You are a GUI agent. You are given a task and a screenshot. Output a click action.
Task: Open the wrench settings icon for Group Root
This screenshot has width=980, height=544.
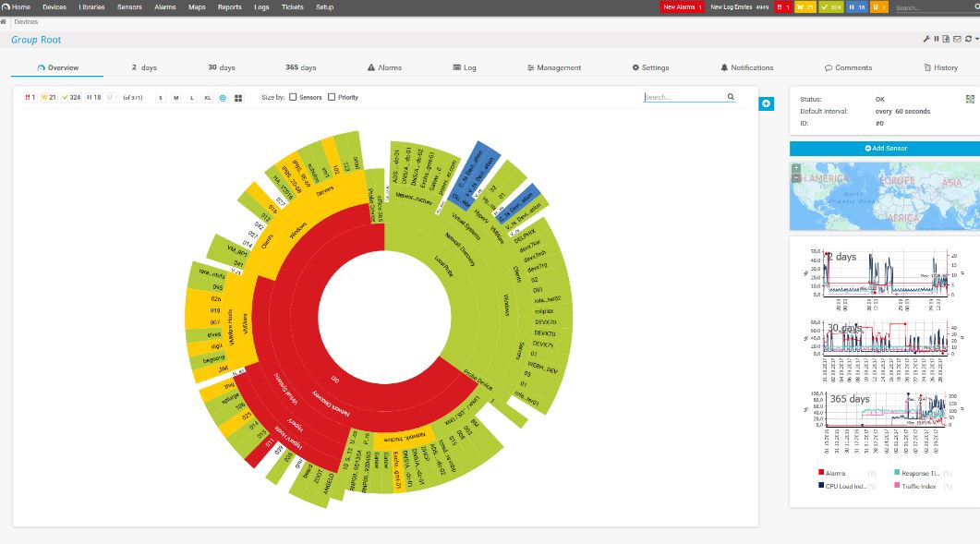(x=926, y=39)
